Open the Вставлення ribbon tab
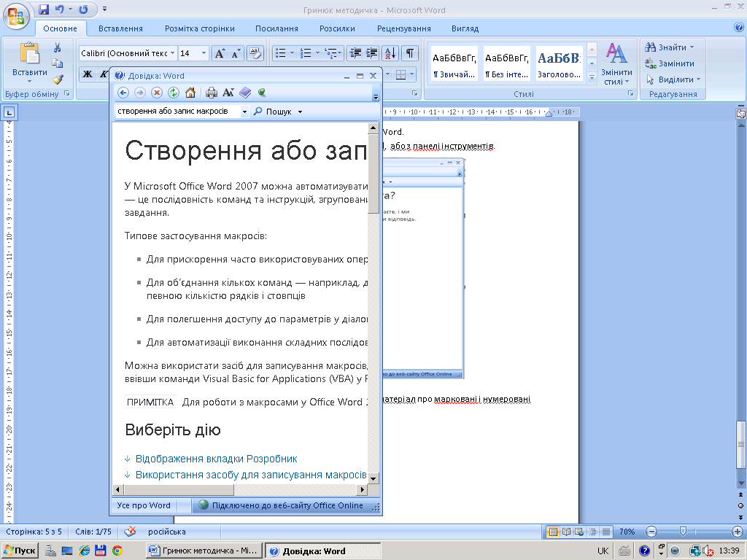747x560 pixels. (x=120, y=28)
